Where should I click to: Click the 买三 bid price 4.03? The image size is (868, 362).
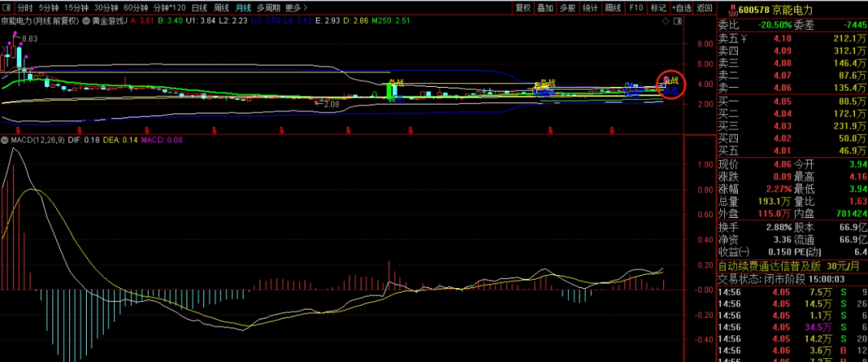784,125
